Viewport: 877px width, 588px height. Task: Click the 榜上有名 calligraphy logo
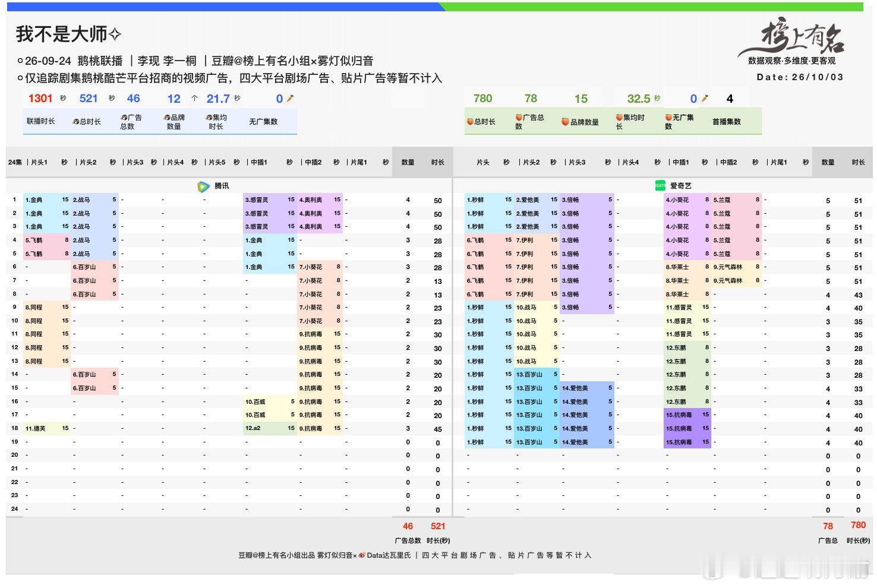point(791,38)
